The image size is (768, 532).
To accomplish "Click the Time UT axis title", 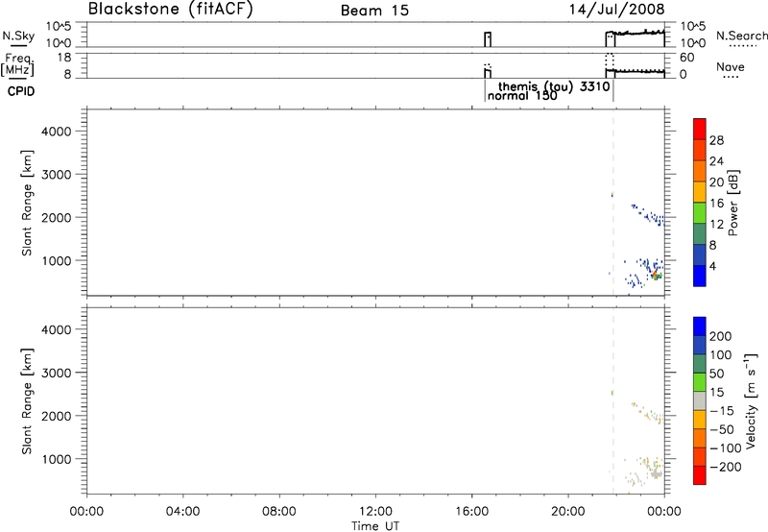I will tap(375, 525).
